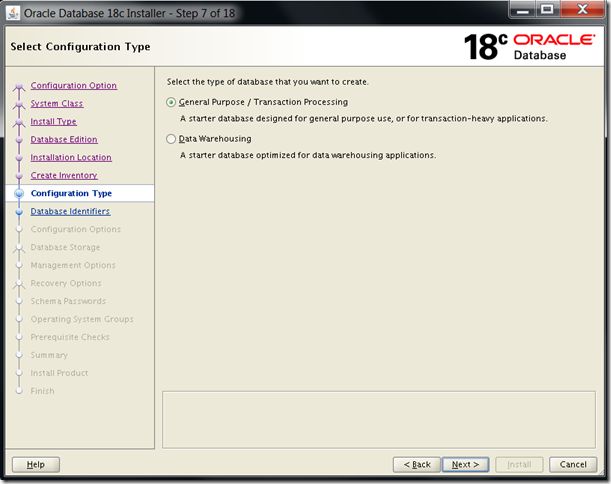Click the data warehousing starter database description
Viewport: 611px width, 484px height.
pyautogui.click(x=308, y=155)
